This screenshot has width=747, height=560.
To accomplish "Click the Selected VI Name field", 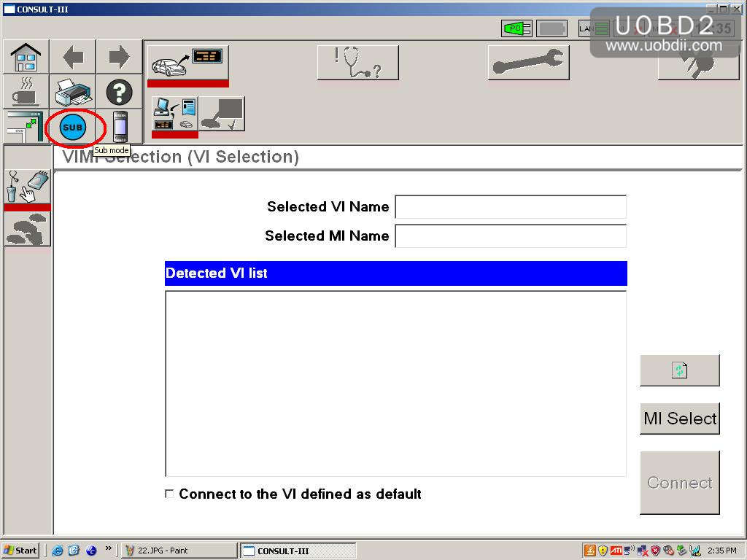I will (510, 207).
